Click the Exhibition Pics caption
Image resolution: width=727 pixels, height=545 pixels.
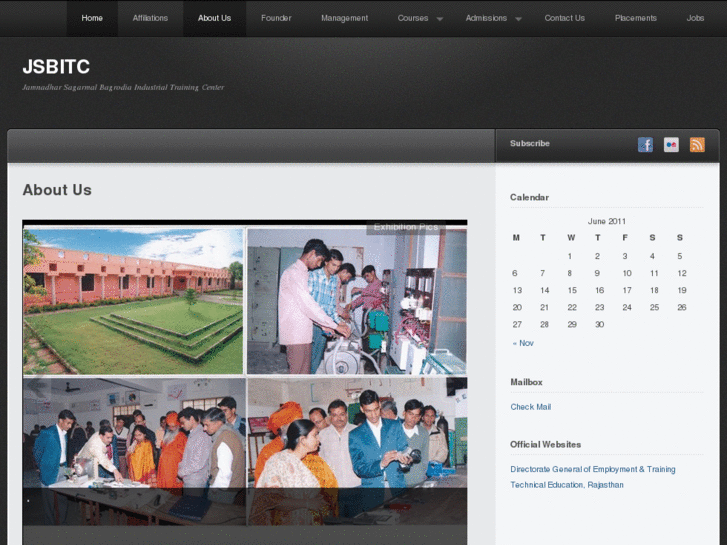coord(406,227)
